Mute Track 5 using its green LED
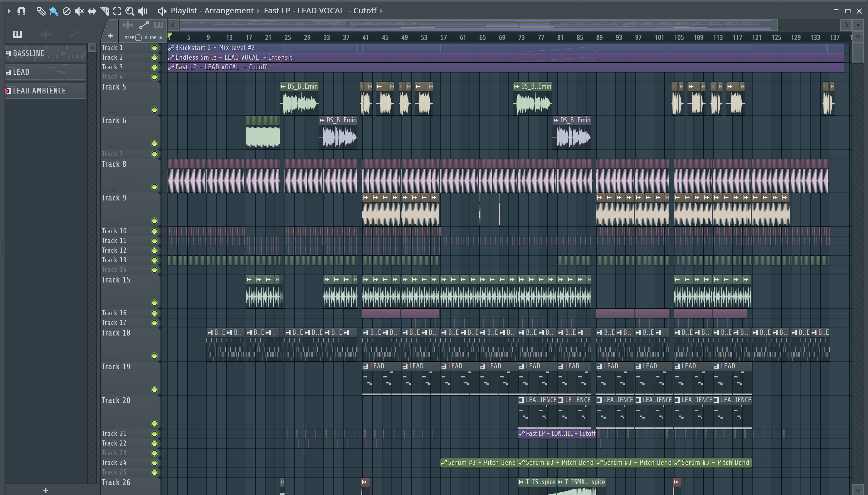Screen dimensions: 868x495 point(154,110)
